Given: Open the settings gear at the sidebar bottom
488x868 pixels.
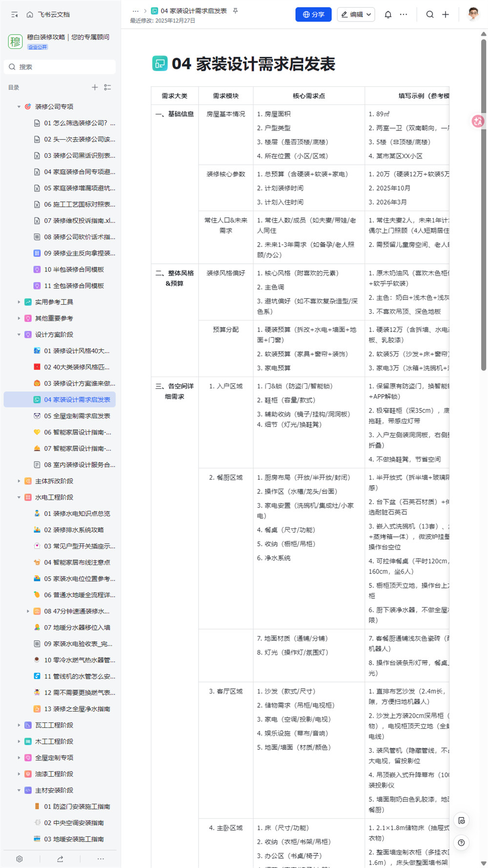Looking at the screenshot, I should click(20, 859).
